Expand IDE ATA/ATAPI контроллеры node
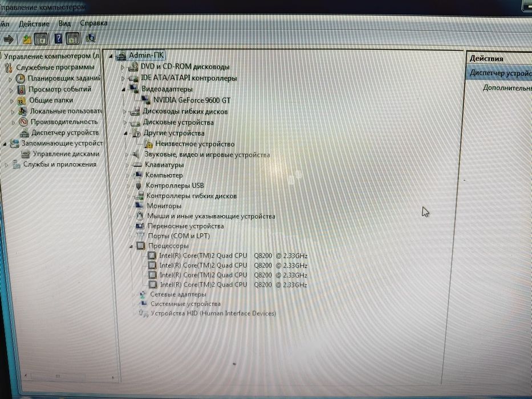The height and width of the screenshot is (399, 532). point(123,79)
